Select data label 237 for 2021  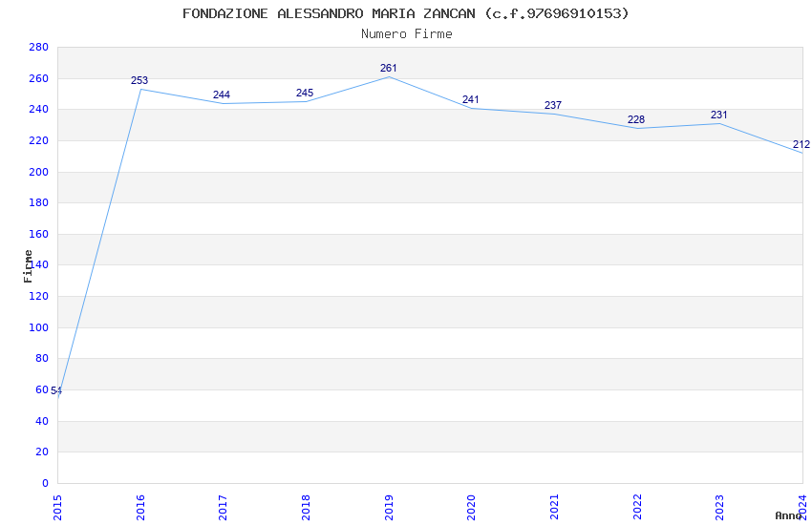point(553,105)
